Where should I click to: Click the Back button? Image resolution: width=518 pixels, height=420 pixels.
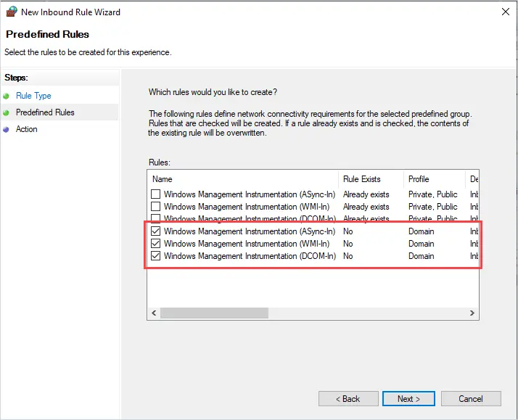[x=348, y=399]
